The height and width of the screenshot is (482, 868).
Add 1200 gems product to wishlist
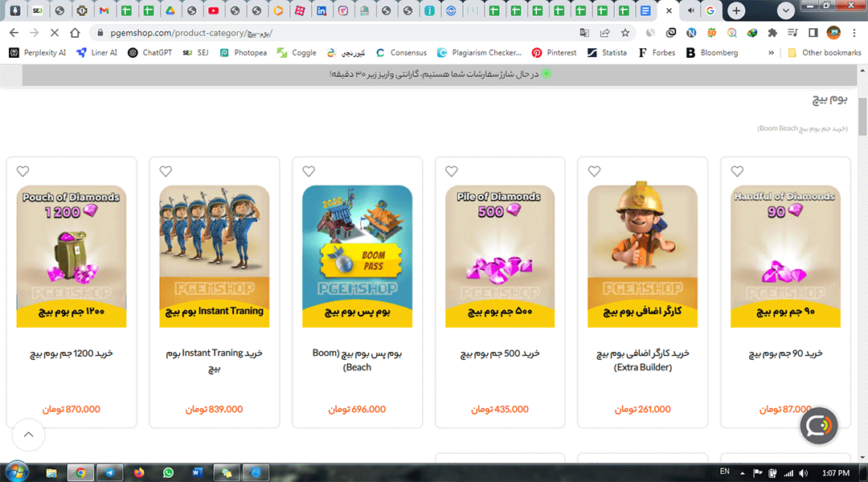pyautogui.click(x=23, y=171)
